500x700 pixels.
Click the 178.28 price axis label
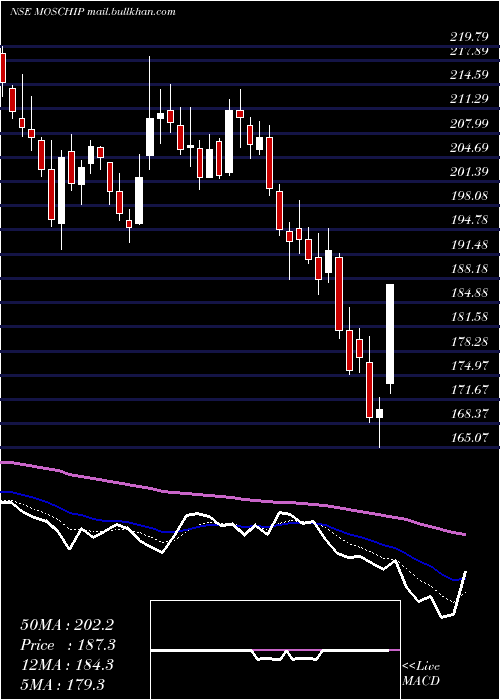[469, 342]
